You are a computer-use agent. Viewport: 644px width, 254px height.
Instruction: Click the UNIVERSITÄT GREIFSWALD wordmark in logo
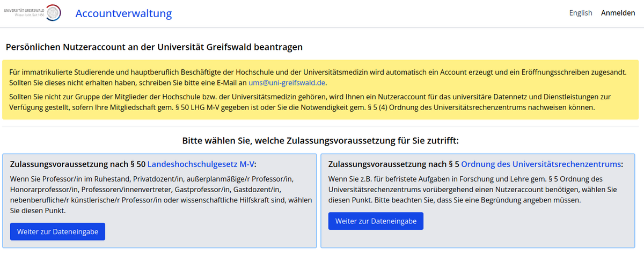pyautogui.click(x=24, y=10)
